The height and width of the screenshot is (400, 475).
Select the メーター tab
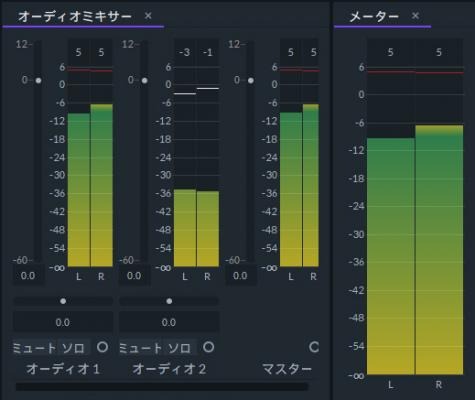pos(374,16)
